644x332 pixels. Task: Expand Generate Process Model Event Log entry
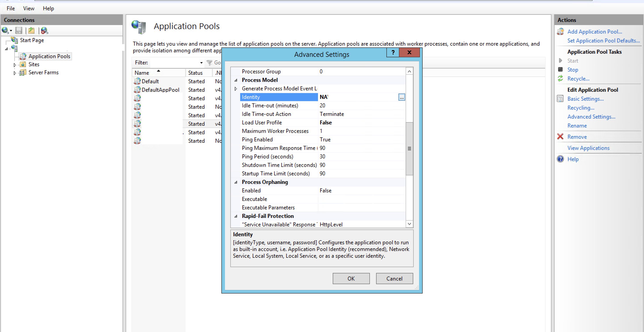pyautogui.click(x=236, y=89)
